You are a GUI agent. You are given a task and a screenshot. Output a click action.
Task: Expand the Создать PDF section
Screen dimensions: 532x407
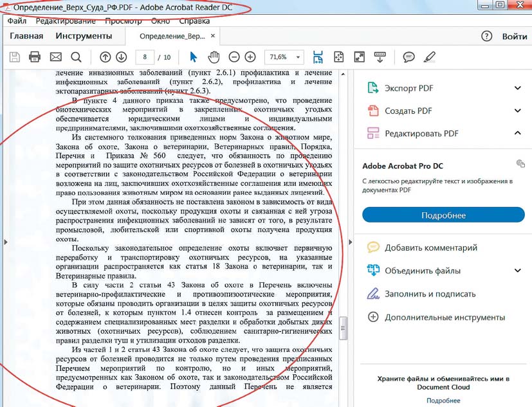click(517, 111)
